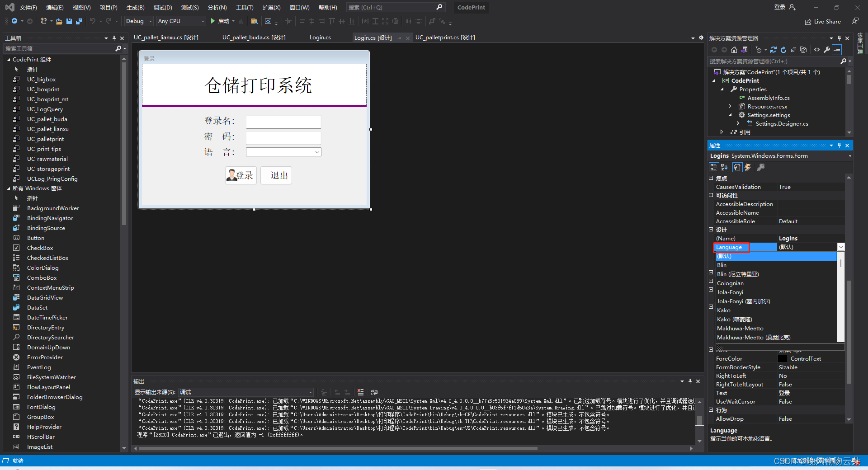This screenshot has width=868, height=470.
Task: Click the 密码 password input field
Action: [x=283, y=138]
